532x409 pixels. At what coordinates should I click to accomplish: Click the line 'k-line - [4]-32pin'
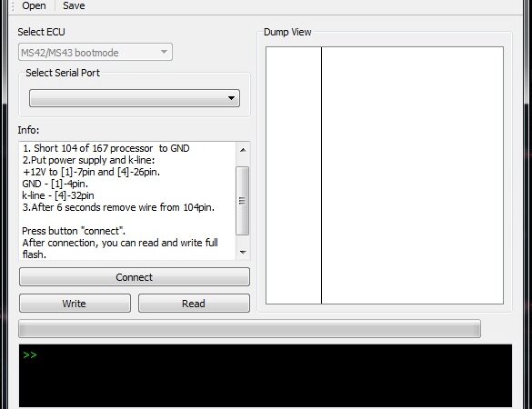point(58,195)
